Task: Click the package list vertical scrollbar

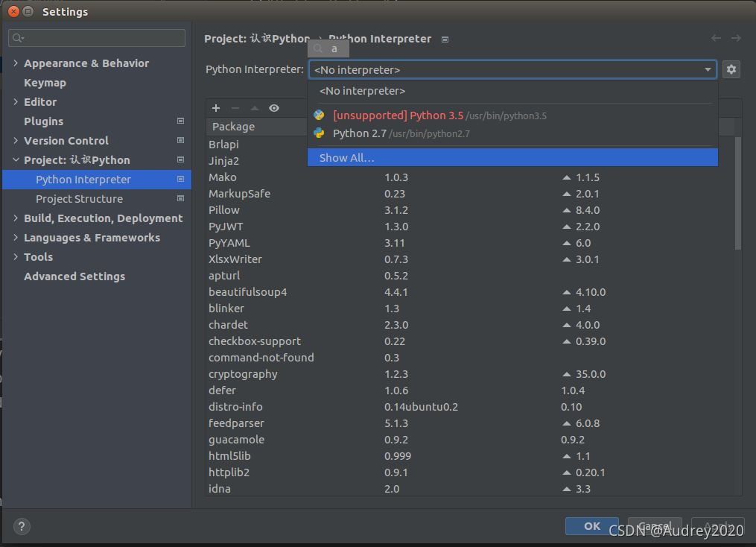Action: tap(737, 193)
